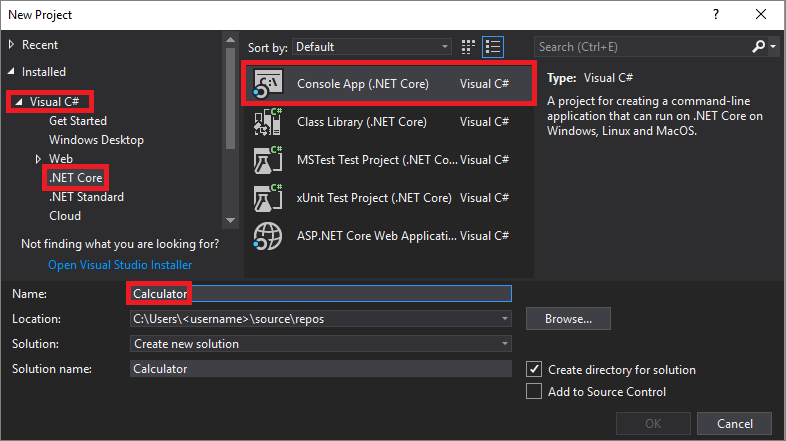Image resolution: width=786 pixels, height=441 pixels.
Task: Enable Add to Source Control
Action: point(534,392)
